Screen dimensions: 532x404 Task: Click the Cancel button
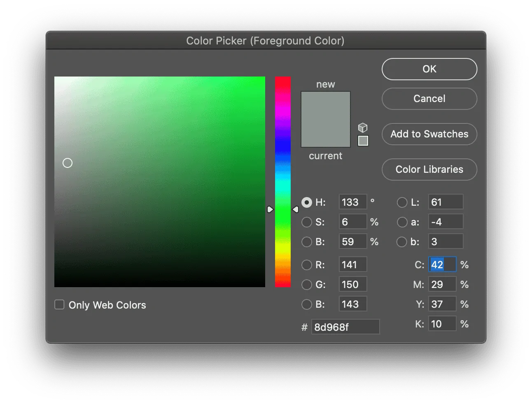(429, 99)
